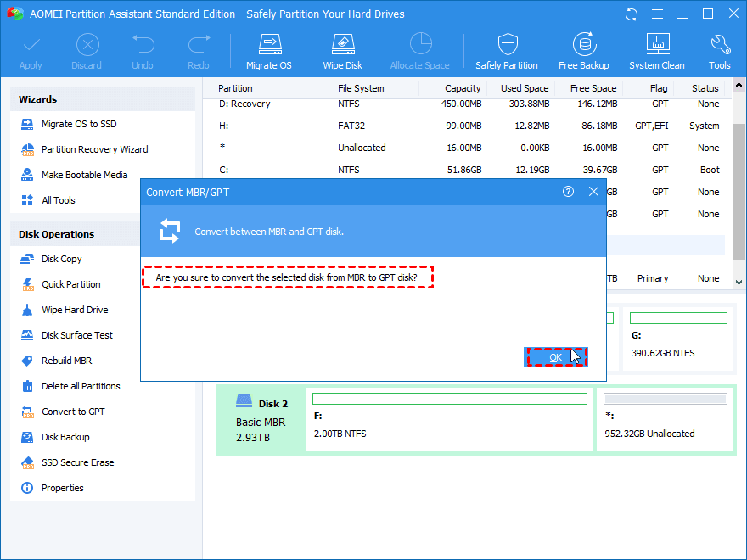Viewport: 747px width, 560px height.
Task: Select Rebuild MBR operation
Action: [x=66, y=361]
